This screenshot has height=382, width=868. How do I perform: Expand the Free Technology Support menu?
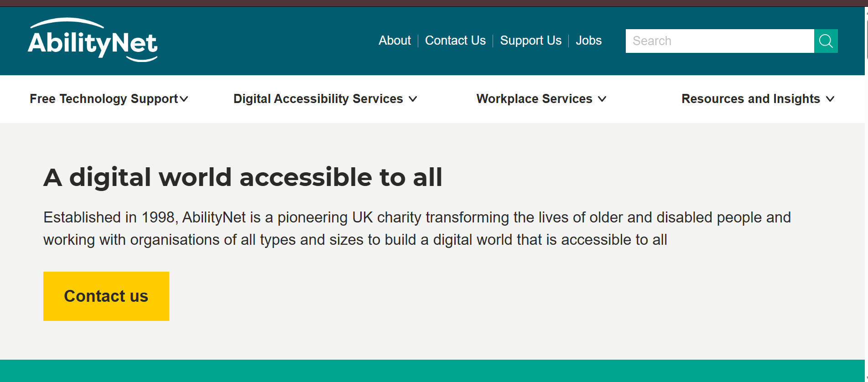109,99
